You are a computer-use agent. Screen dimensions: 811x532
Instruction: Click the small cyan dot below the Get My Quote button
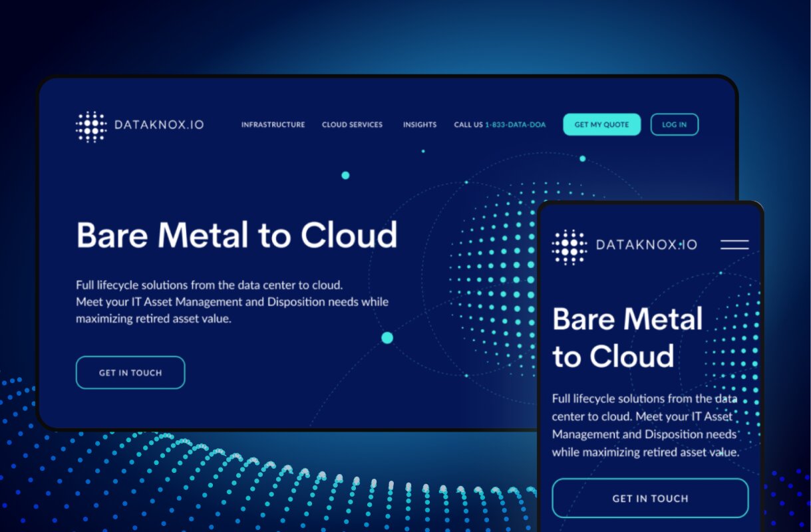click(582, 158)
